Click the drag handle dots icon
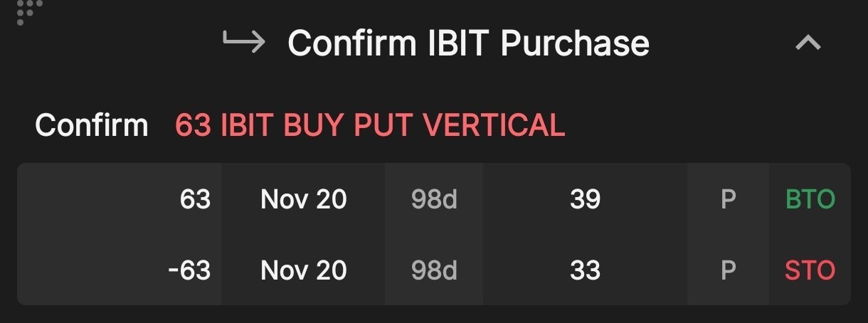This screenshot has height=323, width=868. pyautogui.click(x=28, y=11)
